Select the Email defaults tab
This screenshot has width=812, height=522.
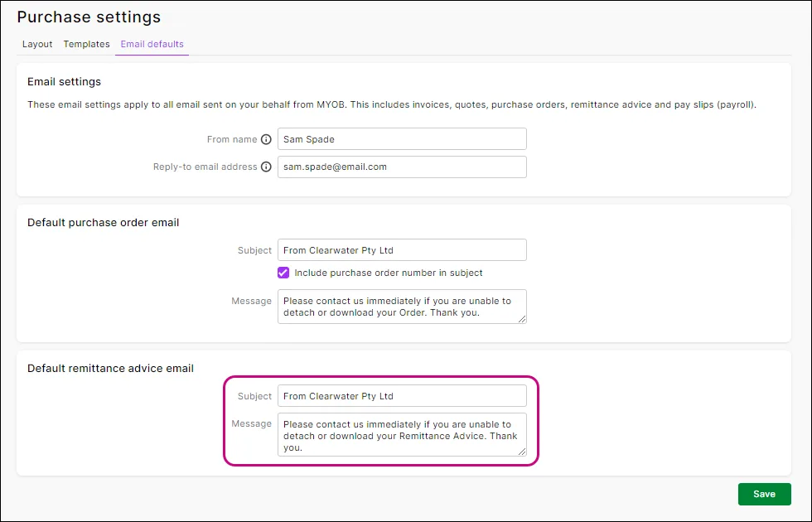point(152,44)
